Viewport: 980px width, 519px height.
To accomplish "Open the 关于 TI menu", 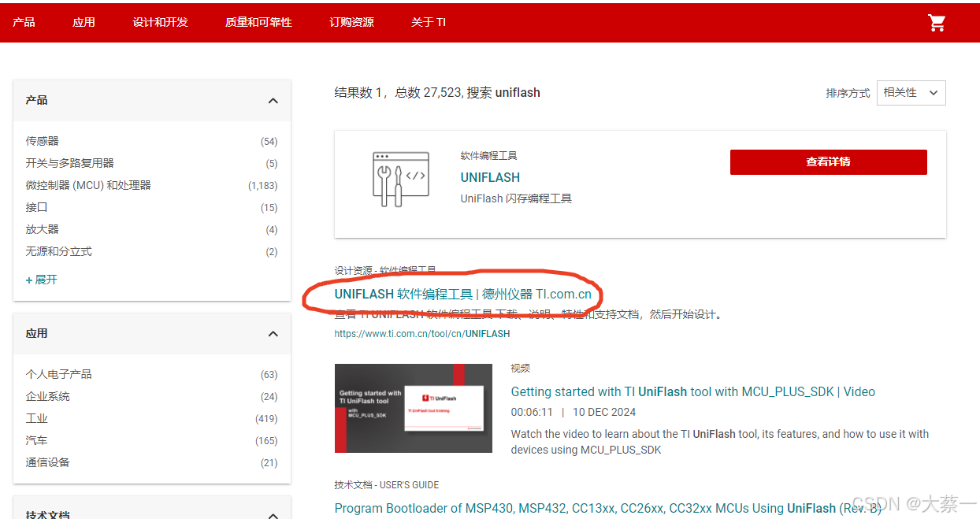I will point(429,22).
